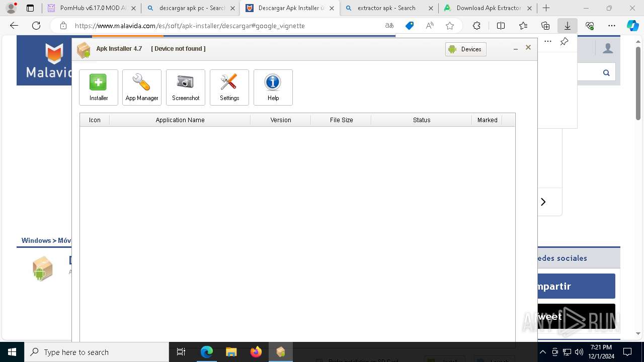Click the Compartir share button

point(576,286)
